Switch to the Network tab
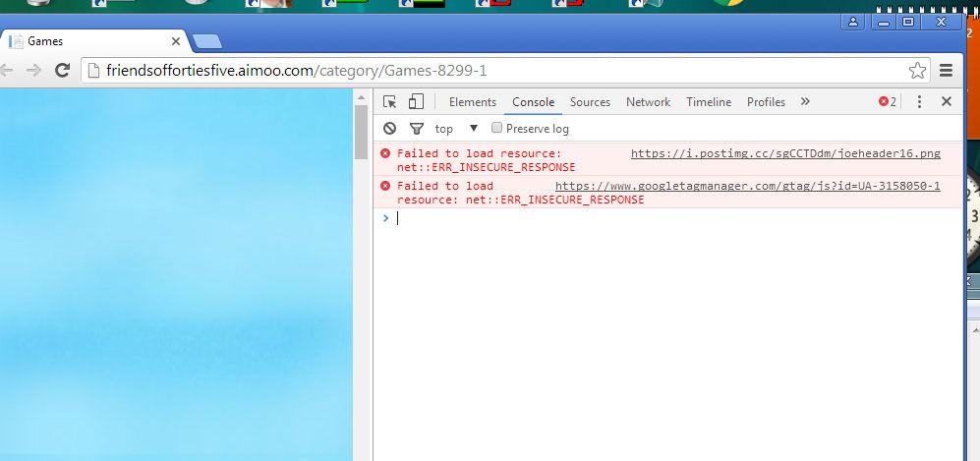 click(648, 102)
